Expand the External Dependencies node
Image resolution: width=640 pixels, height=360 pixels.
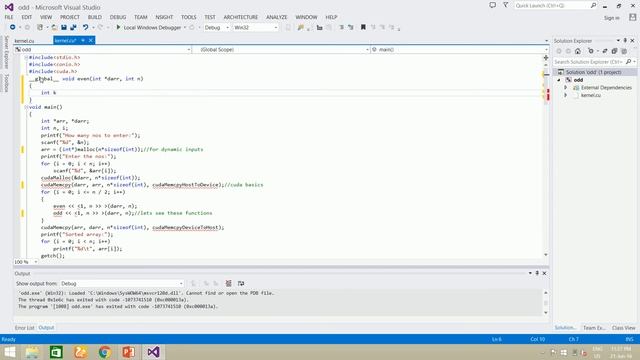(x=566, y=88)
